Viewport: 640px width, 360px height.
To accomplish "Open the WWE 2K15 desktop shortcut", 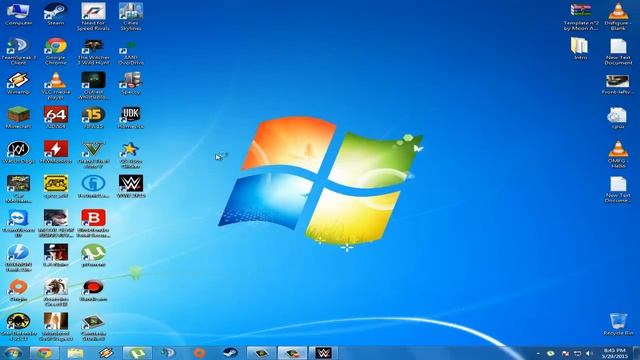I will click(x=131, y=187).
